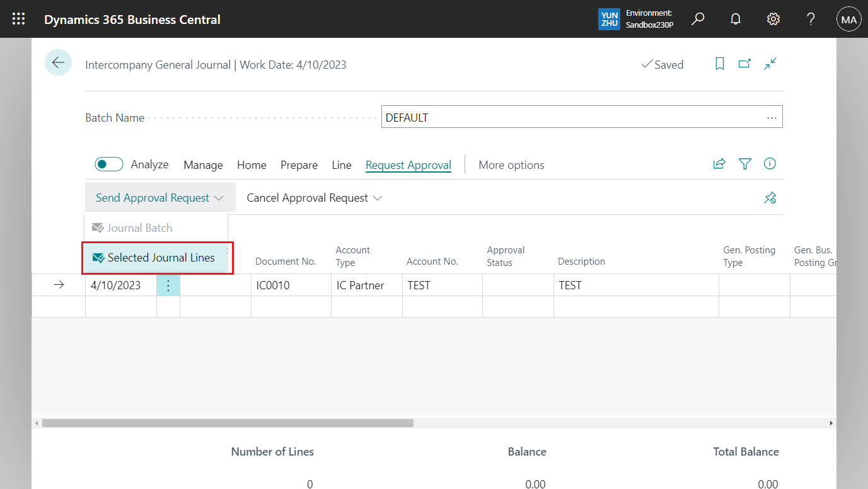Click the share icon near the action bar

pyautogui.click(x=719, y=163)
